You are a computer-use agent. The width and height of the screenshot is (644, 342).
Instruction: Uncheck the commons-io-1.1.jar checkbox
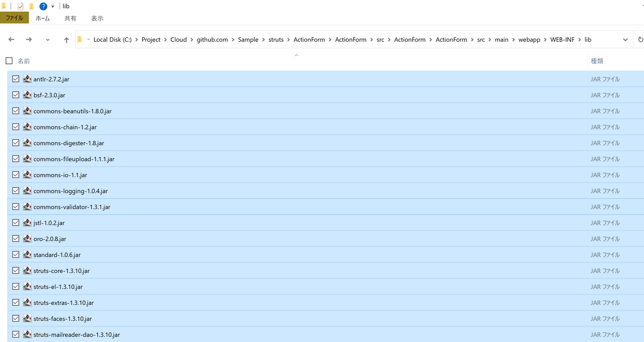click(16, 175)
